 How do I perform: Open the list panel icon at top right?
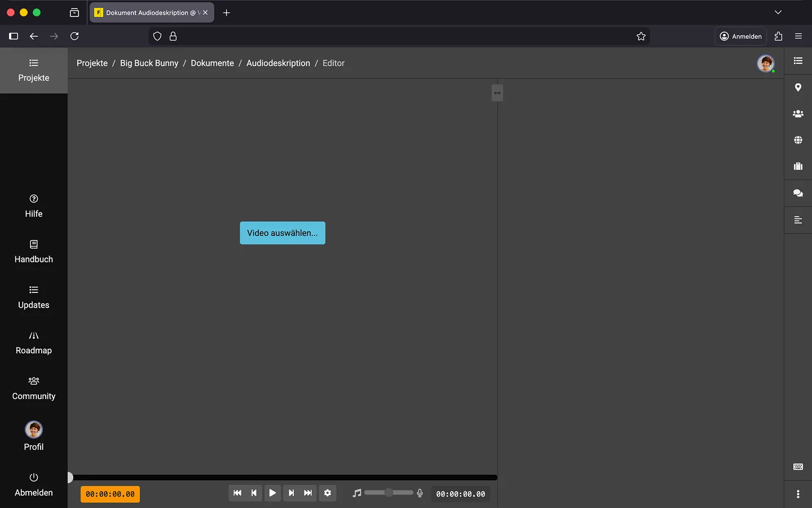[798, 61]
